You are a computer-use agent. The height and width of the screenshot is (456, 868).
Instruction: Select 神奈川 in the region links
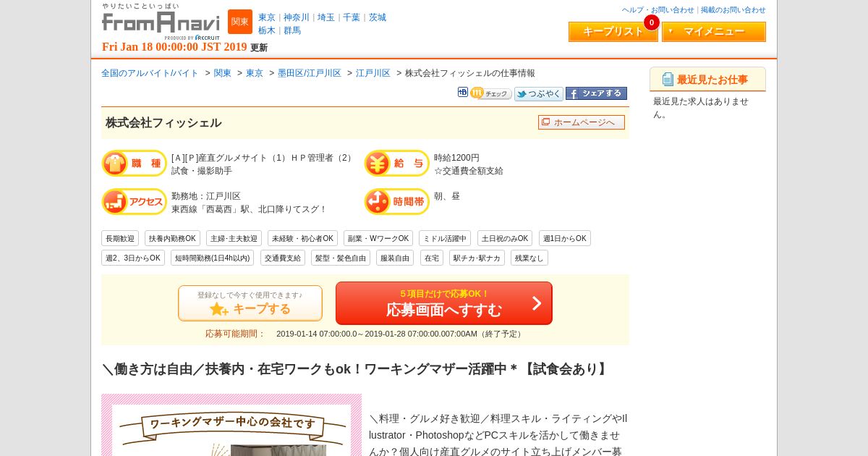point(297,17)
